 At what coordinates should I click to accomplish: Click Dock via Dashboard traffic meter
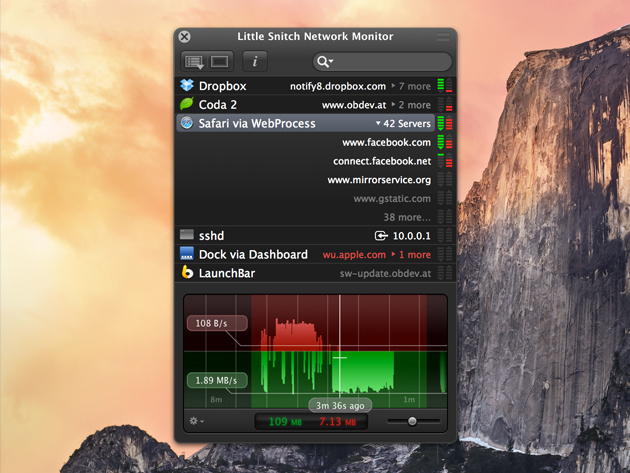pos(445,254)
